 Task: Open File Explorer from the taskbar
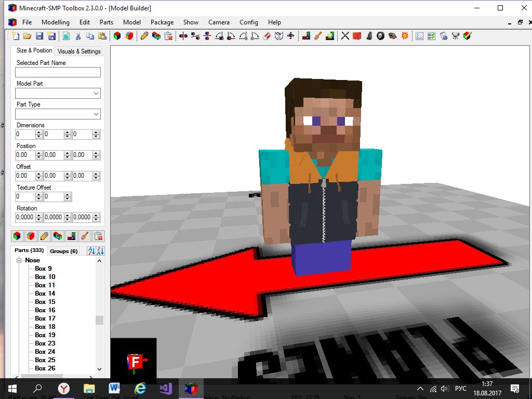[x=89, y=389]
